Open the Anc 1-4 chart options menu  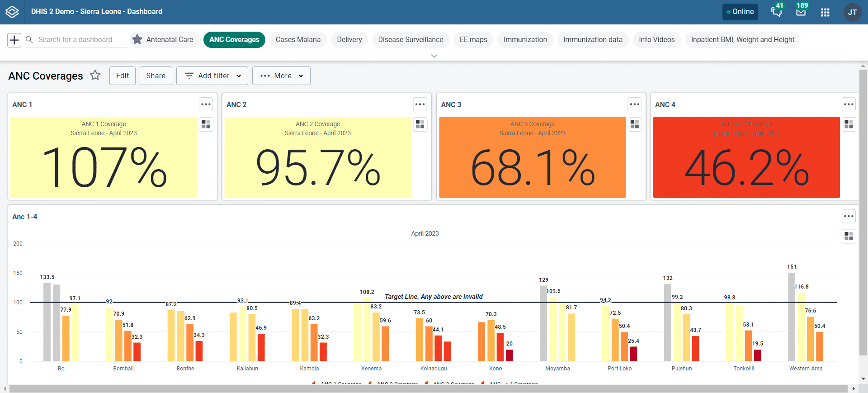click(x=849, y=216)
